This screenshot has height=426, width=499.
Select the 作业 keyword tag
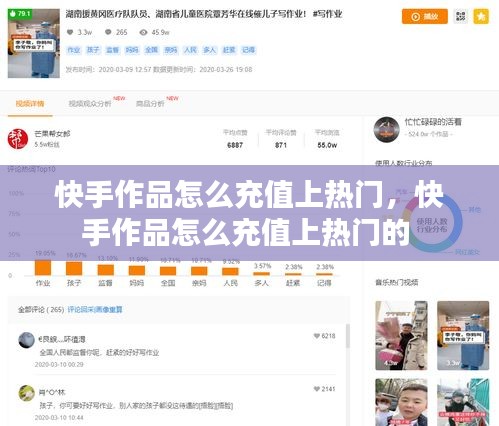click(74, 50)
